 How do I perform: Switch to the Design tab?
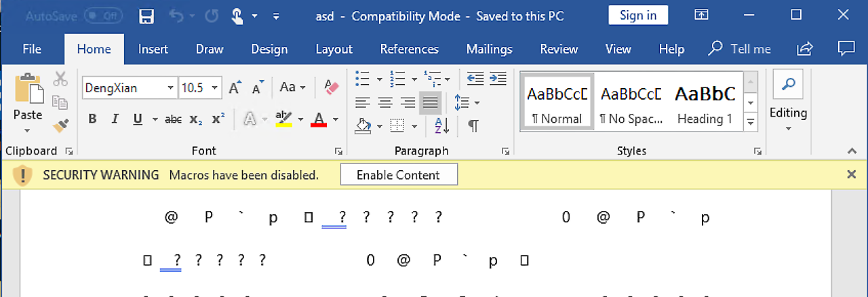point(269,49)
